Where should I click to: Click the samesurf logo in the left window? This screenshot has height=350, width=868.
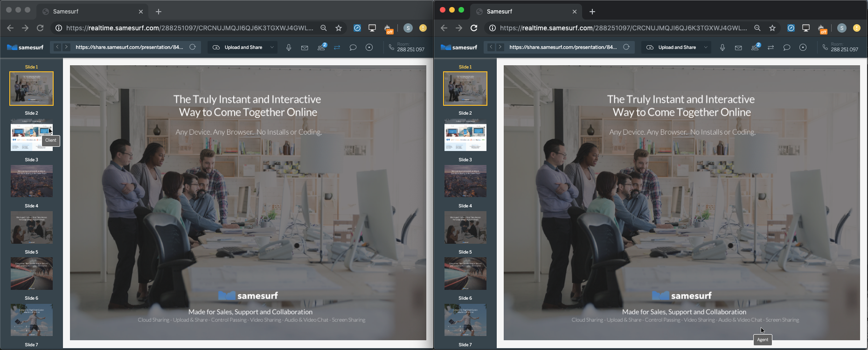(25, 47)
